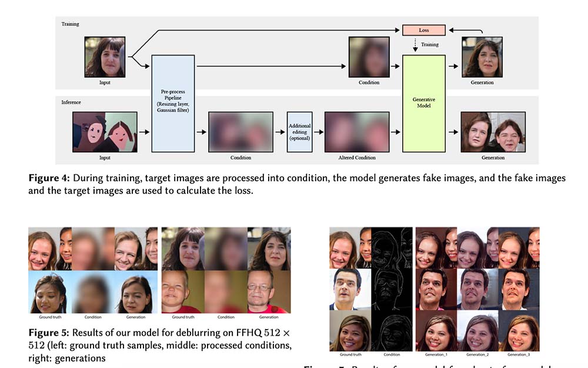This screenshot has width=588, height=368.
Task: Click the pink Loss box
Action: 423,30
